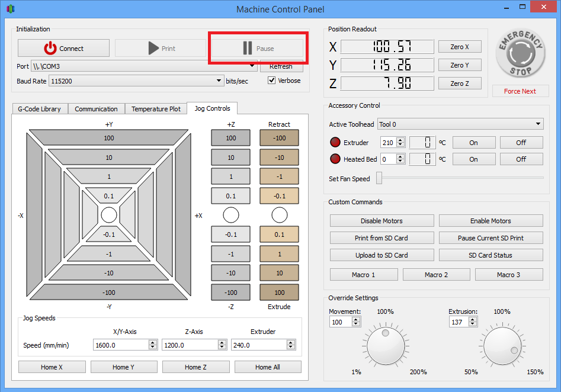
Task: Switch to the G-Code Library tab
Action: click(40, 109)
